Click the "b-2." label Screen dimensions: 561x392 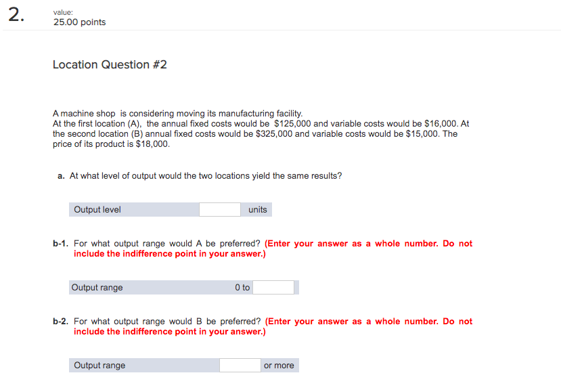(61, 321)
